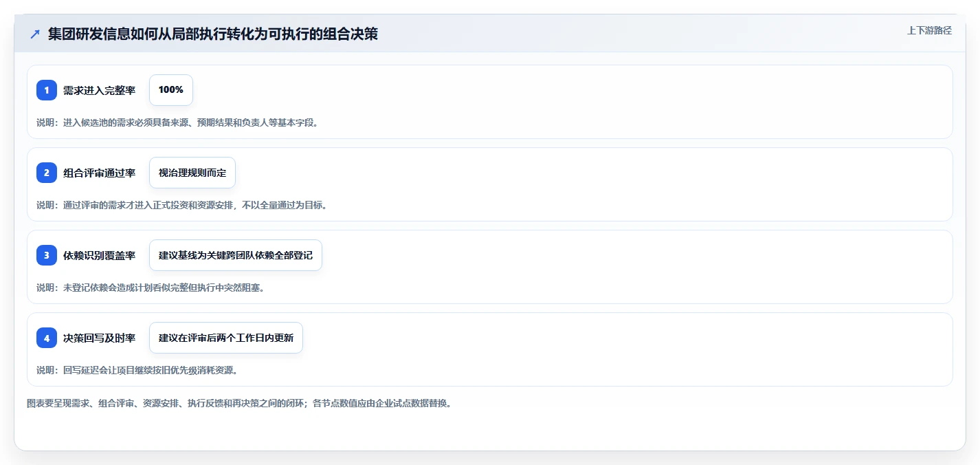Click the footer note starting 图表要呈现需求
980x465 pixels.
pos(239,403)
